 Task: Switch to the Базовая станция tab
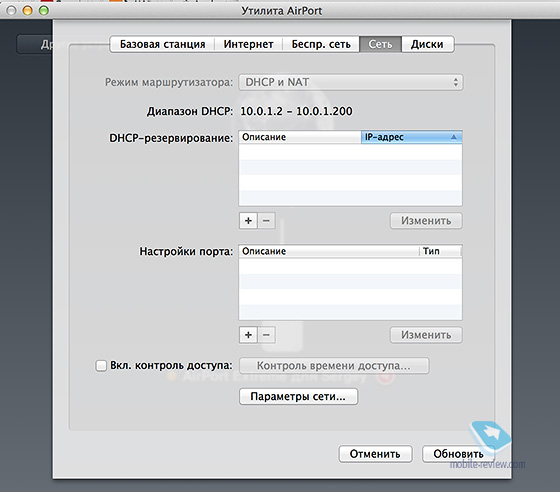coord(162,44)
